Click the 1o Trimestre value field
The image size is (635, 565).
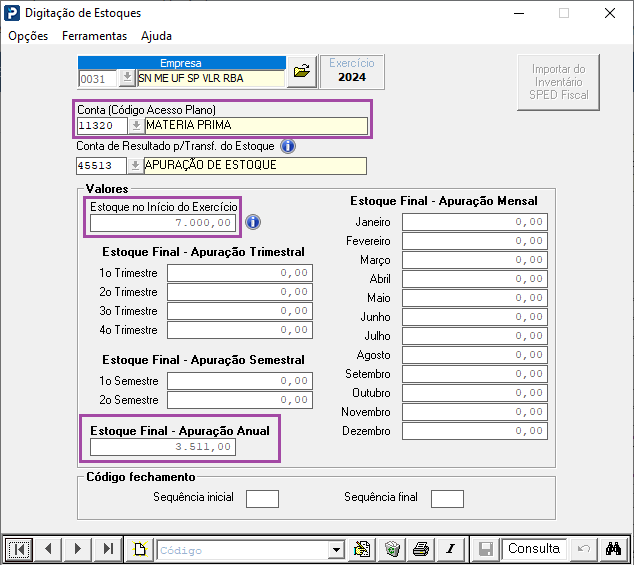coord(240,273)
